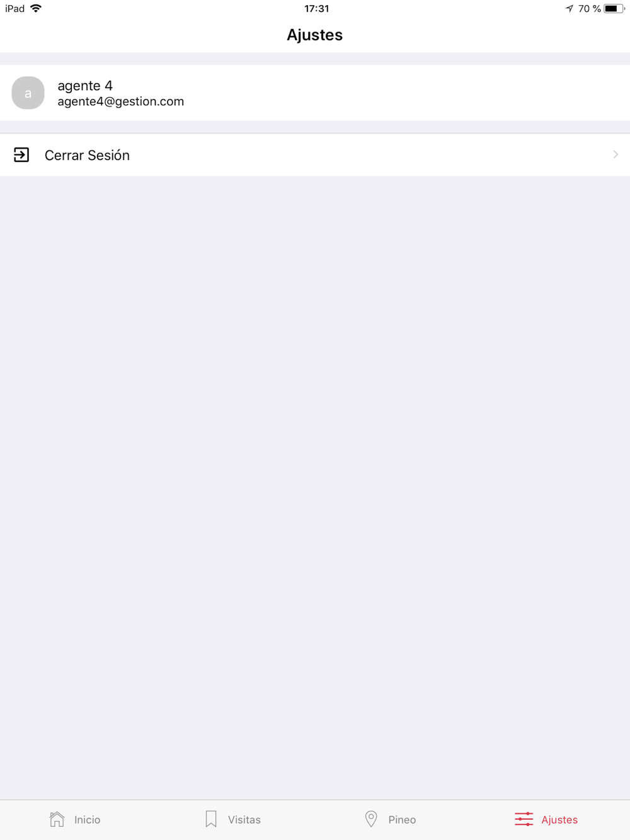Expand the Cerrar Sesión row using its chevron
This screenshot has height=840, width=630.
coord(616,154)
